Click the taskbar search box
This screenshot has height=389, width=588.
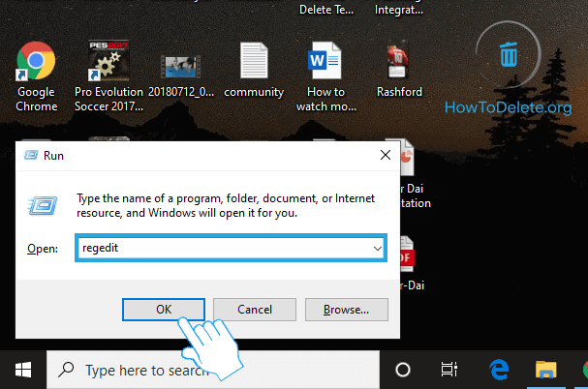(213, 370)
